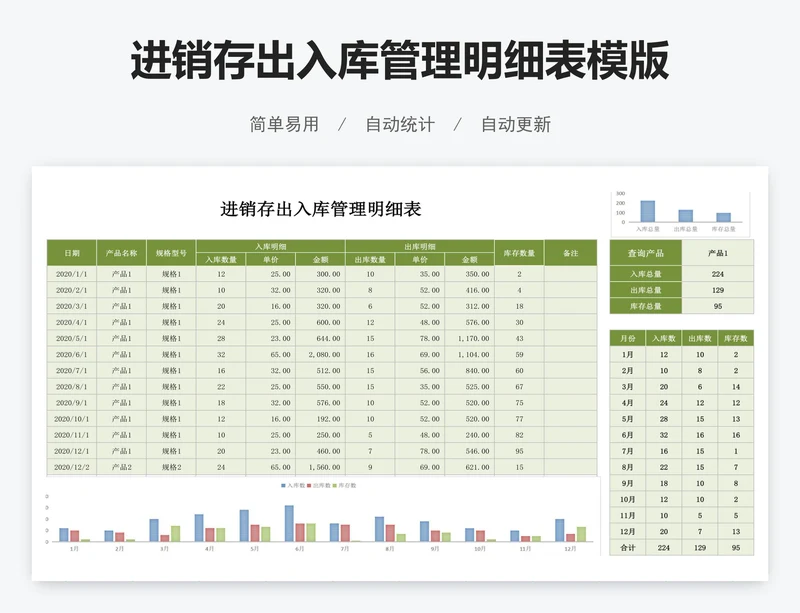Click the 自动统计 feature label
The width and height of the screenshot is (800, 613).
tap(400, 124)
